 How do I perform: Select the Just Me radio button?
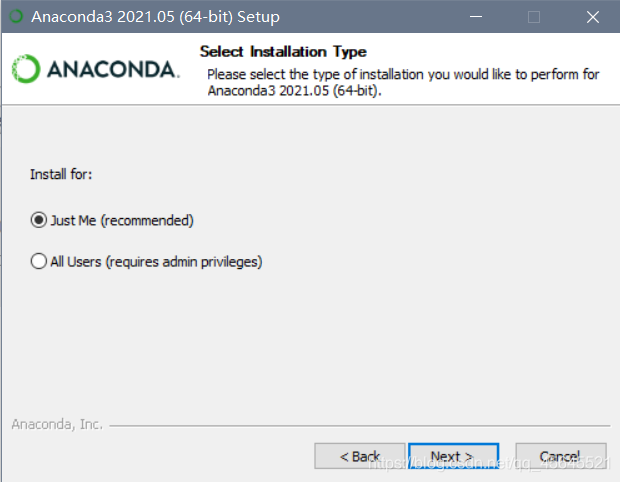pyautogui.click(x=39, y=220)
